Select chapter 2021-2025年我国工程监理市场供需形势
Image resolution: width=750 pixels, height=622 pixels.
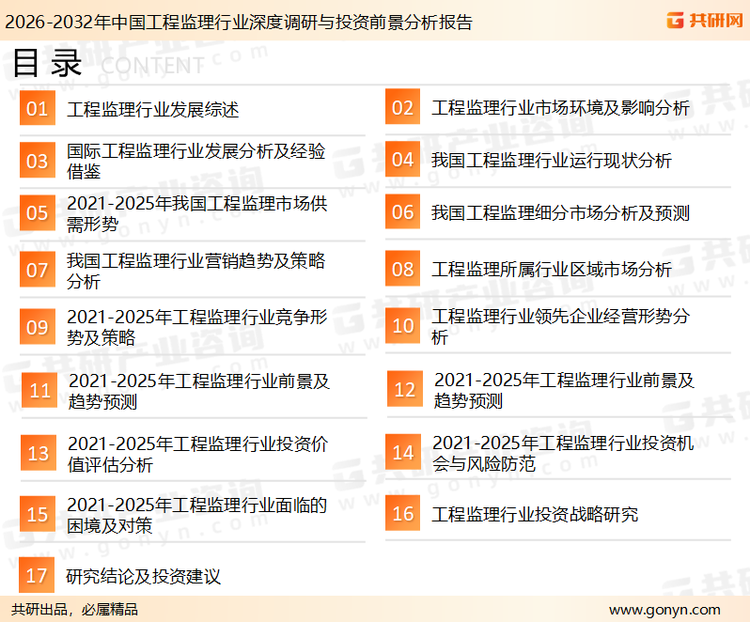point(197,214)
